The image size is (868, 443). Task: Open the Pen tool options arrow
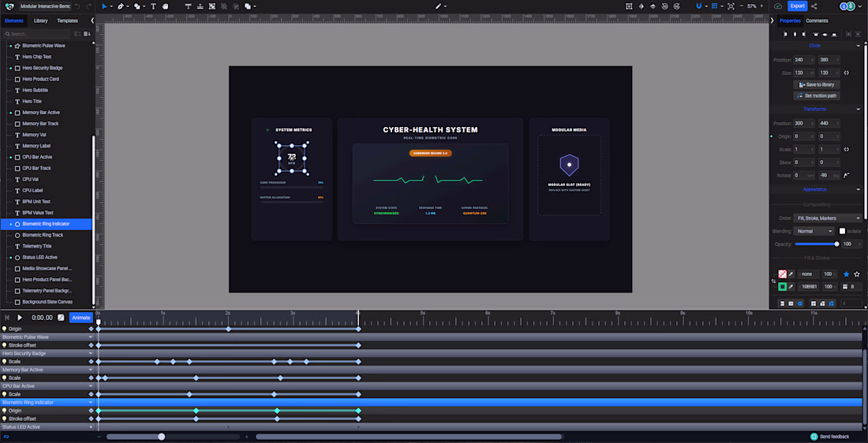click(127, 6)
